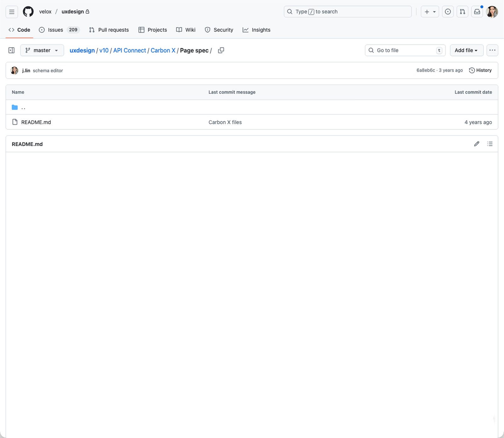Show the README outline list icon
Screen dimensions: 504x438
pos(490,144)
